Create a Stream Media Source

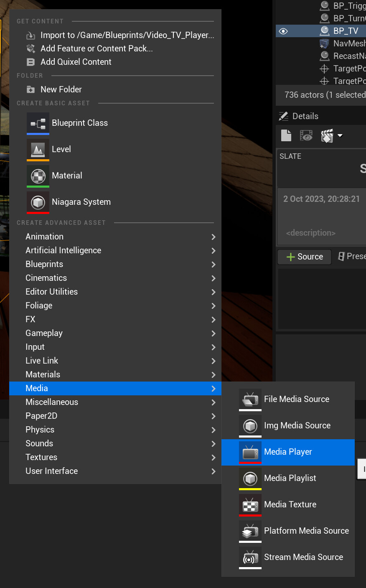[303, 557]
